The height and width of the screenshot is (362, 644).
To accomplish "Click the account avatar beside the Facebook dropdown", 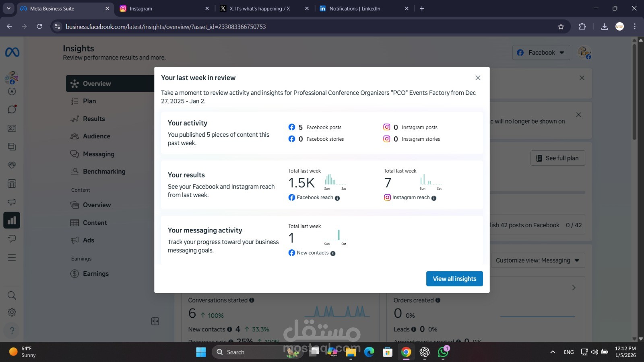I will coord(584,52).
